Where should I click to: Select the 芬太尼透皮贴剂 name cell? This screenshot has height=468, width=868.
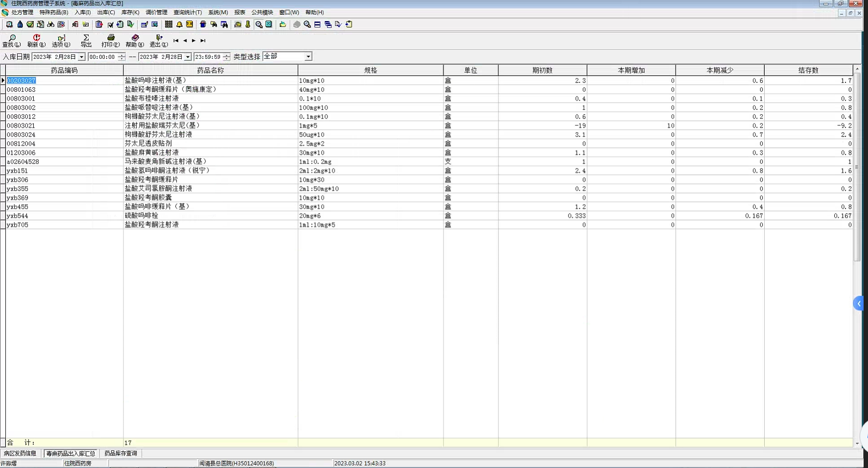pyautogui.click(x=211, y=144)
